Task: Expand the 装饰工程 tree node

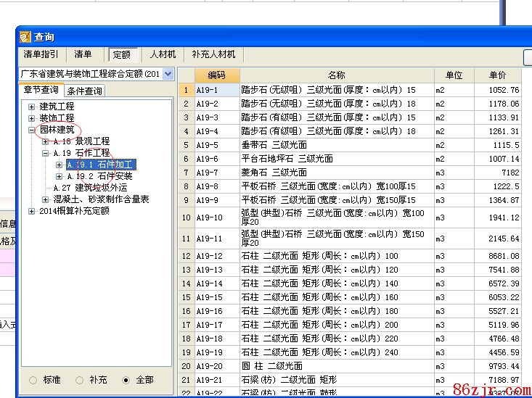Action: coord(31,118)
